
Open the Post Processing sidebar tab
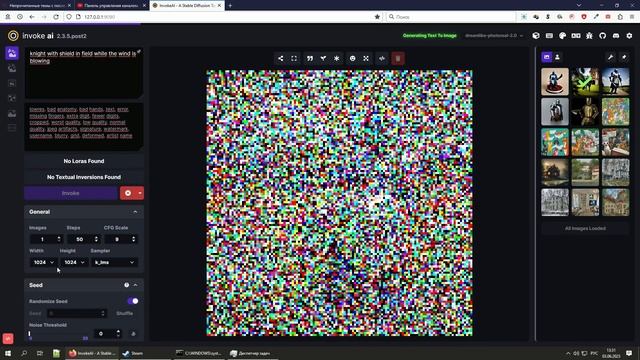coord(12,113)
